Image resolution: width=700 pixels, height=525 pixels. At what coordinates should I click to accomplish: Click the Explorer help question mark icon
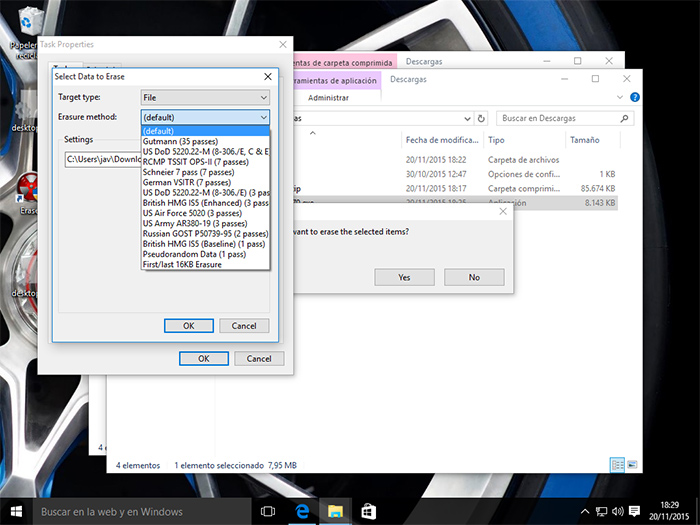pos(632,98)
